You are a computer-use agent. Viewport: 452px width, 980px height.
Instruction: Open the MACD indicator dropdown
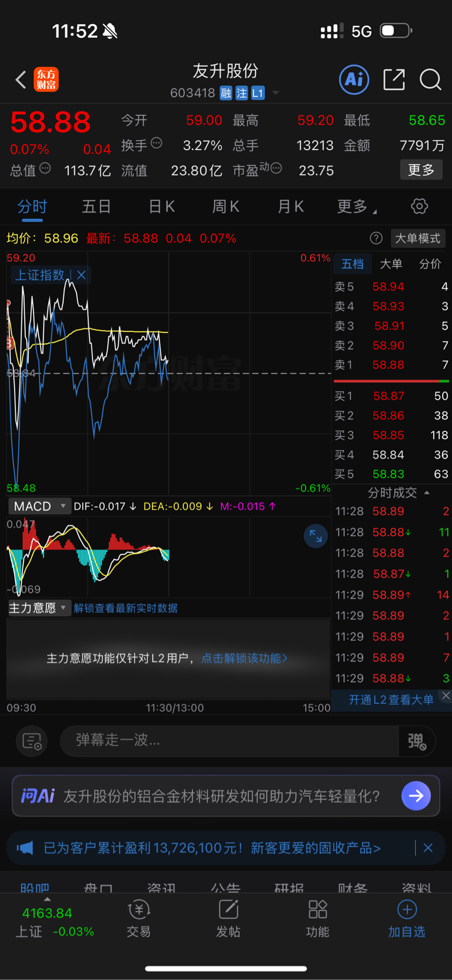[x=39, y=506]
